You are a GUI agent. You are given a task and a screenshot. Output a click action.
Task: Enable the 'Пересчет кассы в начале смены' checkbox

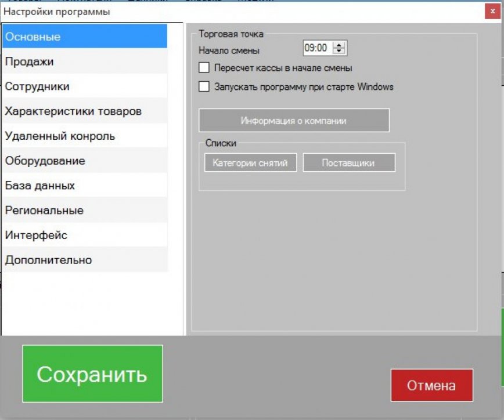[x=203, y=67]
